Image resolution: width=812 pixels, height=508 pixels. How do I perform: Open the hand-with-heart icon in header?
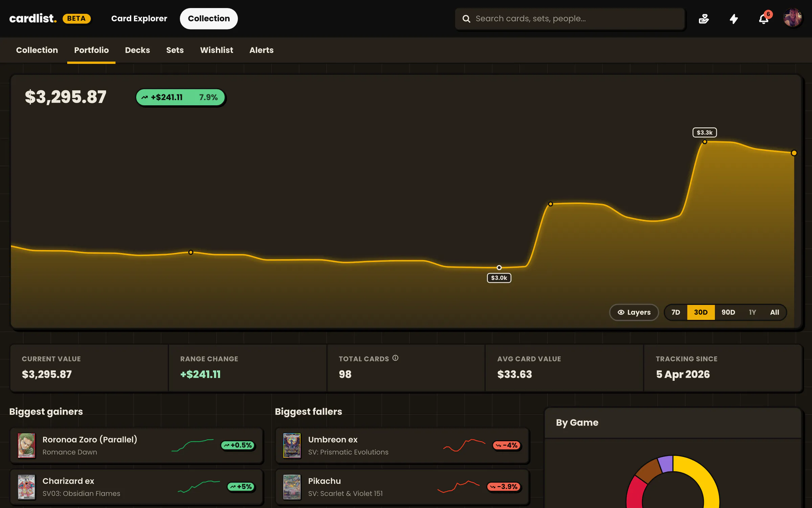coord(704,19)
